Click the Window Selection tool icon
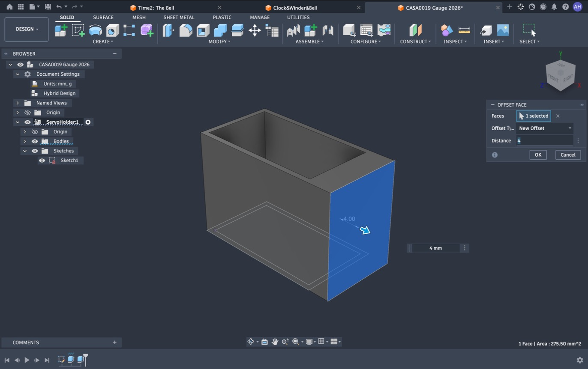The width and height of the screenshot is (588, 369). coord(529,30)
